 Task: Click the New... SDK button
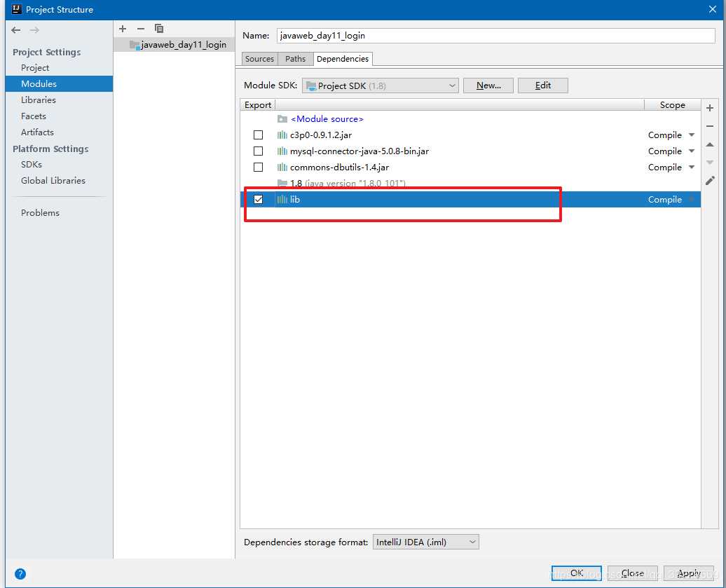(488, 86)
